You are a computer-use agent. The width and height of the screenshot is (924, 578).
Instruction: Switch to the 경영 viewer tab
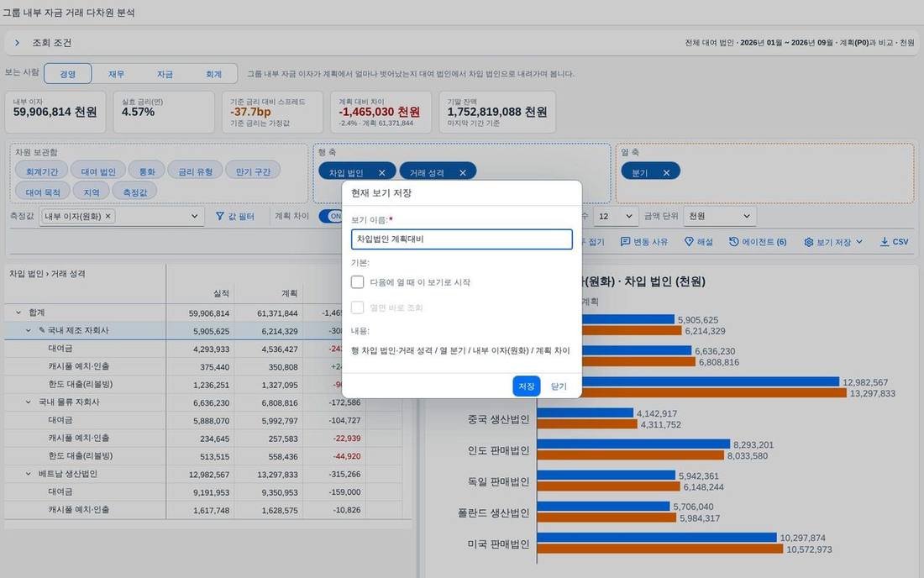[68, 74]
